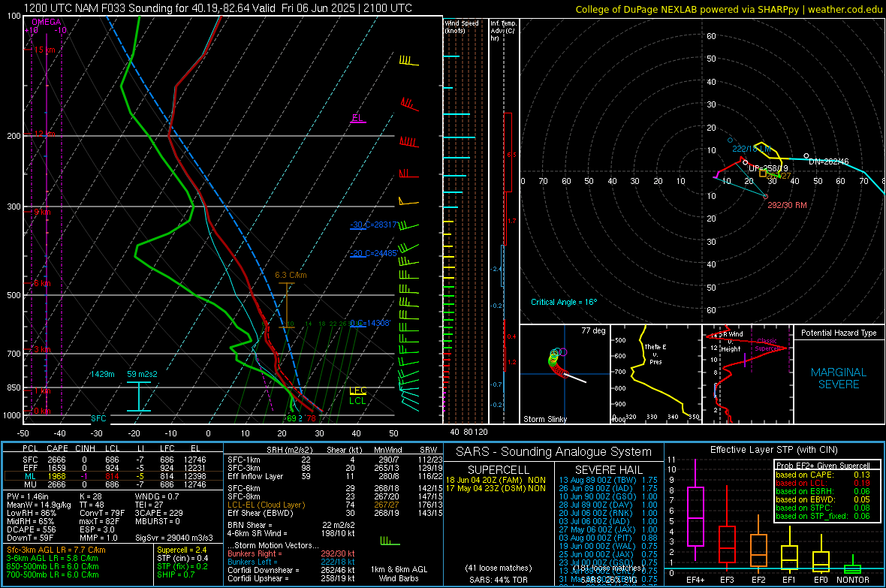The width and height of the screenshot is (886, 588).
Task: Click the 1429m effective inflow label
Action: 102,374
